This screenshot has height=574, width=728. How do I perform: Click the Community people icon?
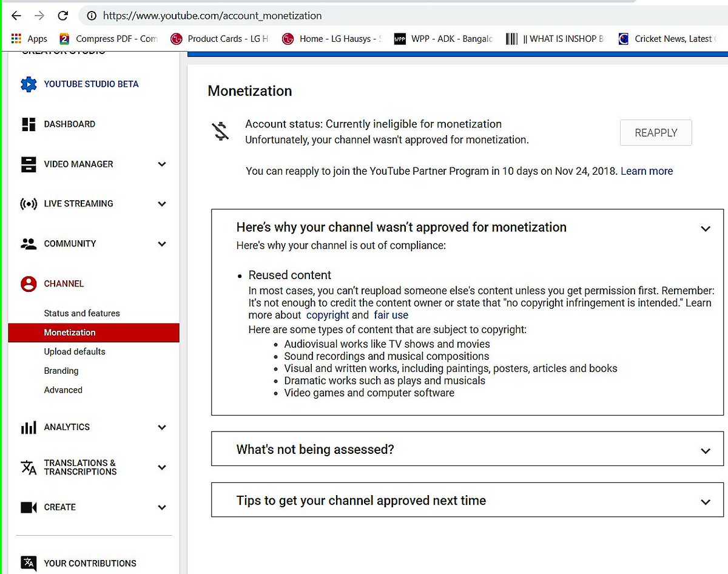[29, 244]
